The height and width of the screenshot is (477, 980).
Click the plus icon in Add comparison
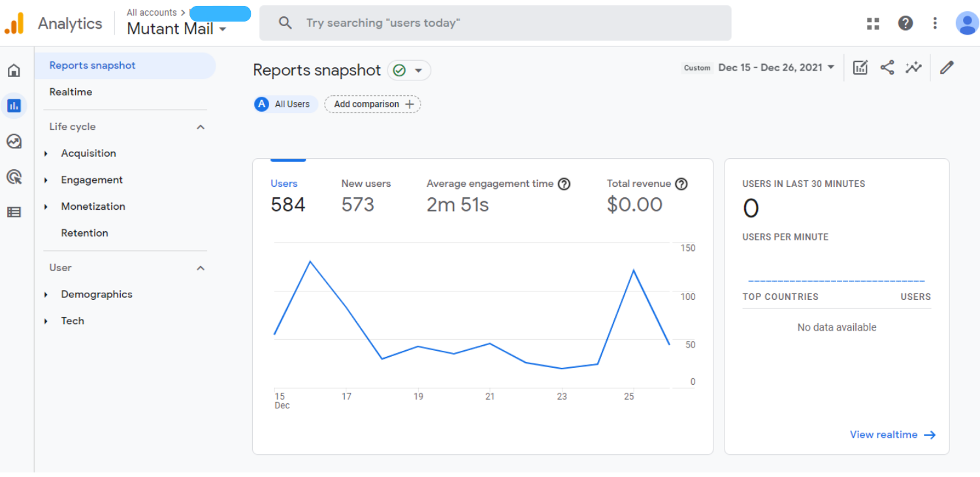point(410,104)
